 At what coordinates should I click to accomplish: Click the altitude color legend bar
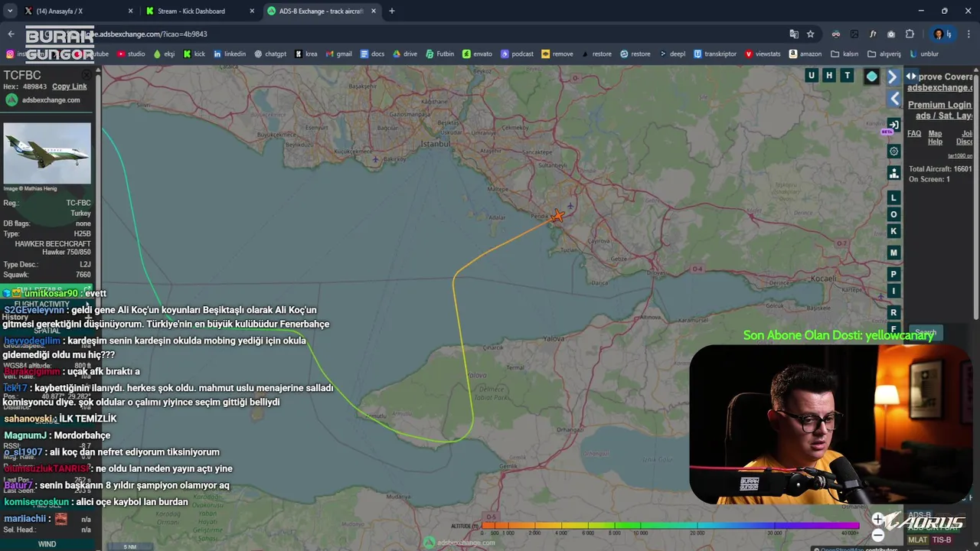[x=670, y=525]
